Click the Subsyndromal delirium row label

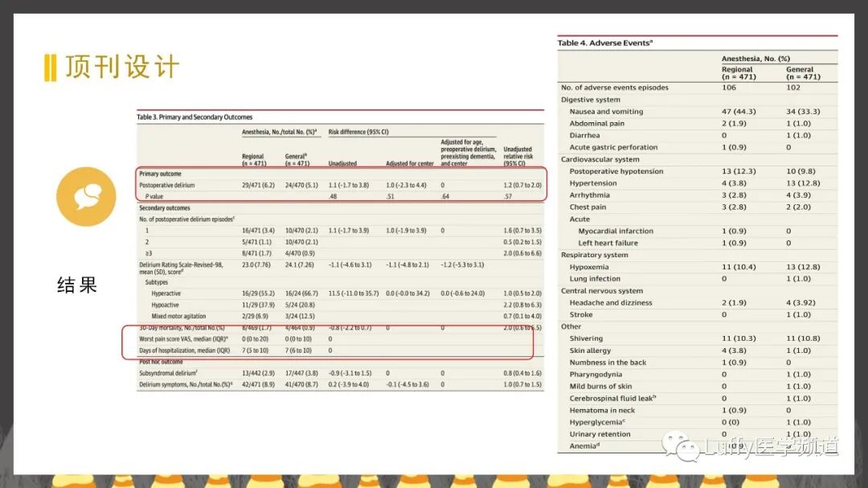point(168,373)
